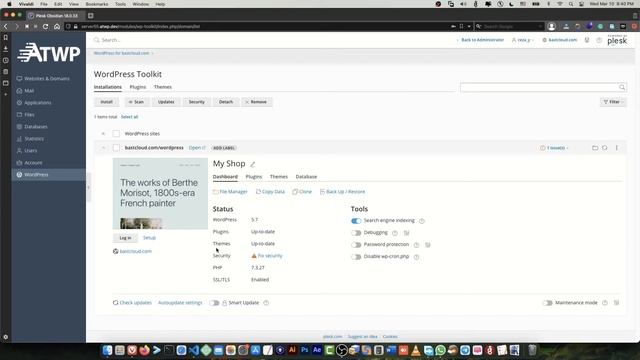
Task: Open help icon next to Search engine indexing
Action: click(x=422, y=221)
